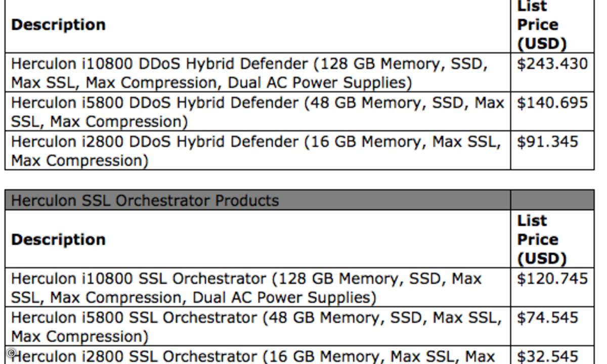Click the first table's Description column header

tap(58, 25)
